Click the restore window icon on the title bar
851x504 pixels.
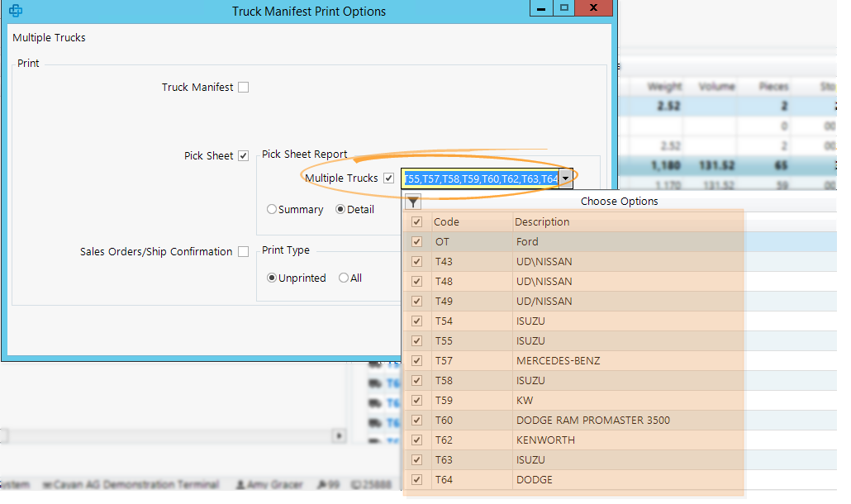(563, 8)
